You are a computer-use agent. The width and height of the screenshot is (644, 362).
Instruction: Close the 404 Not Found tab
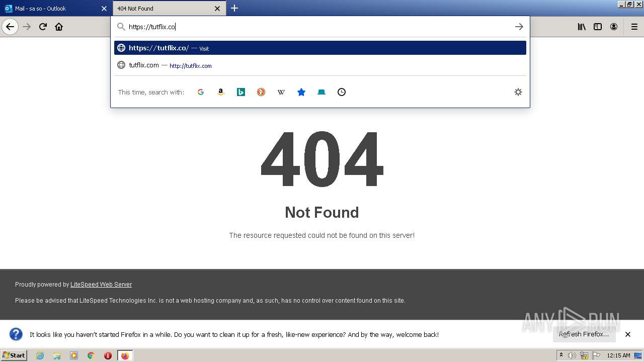point(217,9)
